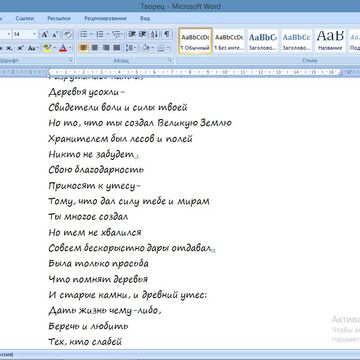Click the line 'Свою благодарность'
The height and width of the screenshot is (360, 360).
point(96,170)
